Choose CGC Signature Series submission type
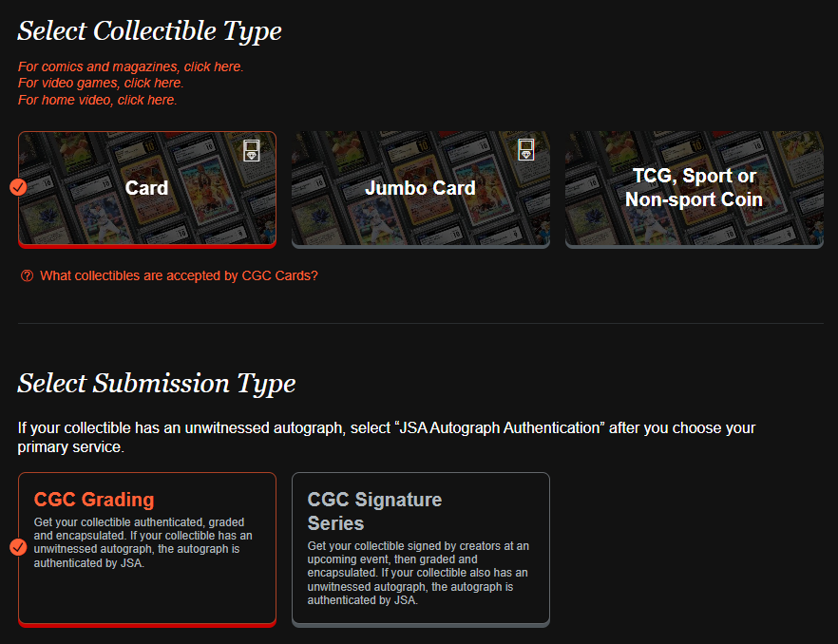The image size is (838, 644). tap(421, 549)
